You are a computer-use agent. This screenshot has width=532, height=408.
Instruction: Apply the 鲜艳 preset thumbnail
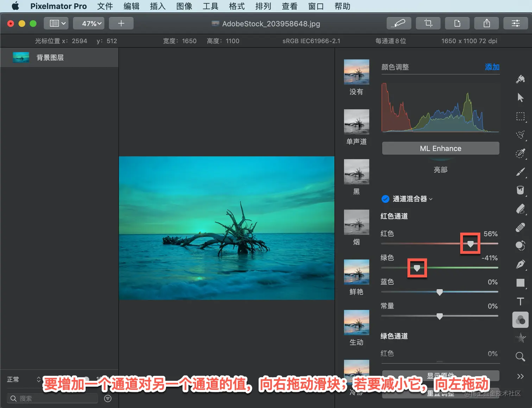tap(356, 272)
